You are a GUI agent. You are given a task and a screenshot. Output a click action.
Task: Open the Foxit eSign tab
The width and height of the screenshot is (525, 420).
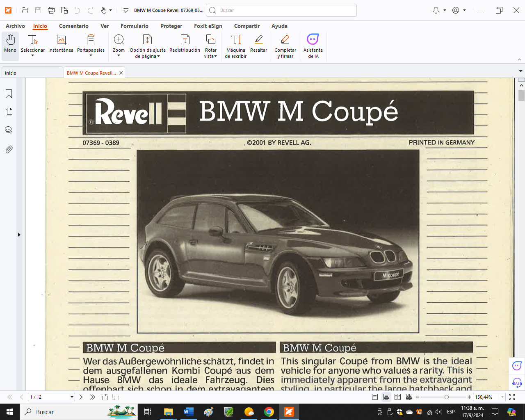point(208,26)
